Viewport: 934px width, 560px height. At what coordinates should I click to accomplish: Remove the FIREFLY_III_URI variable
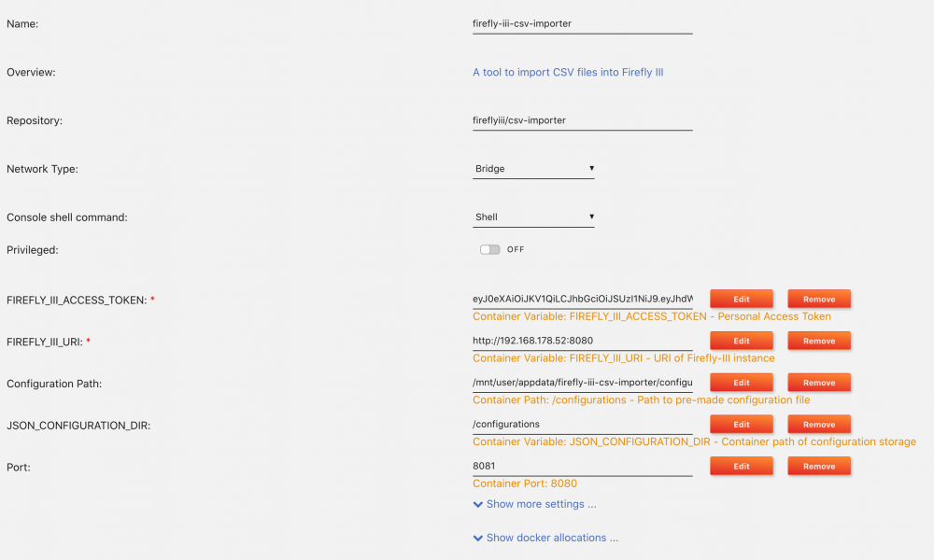tap(819, 341)
